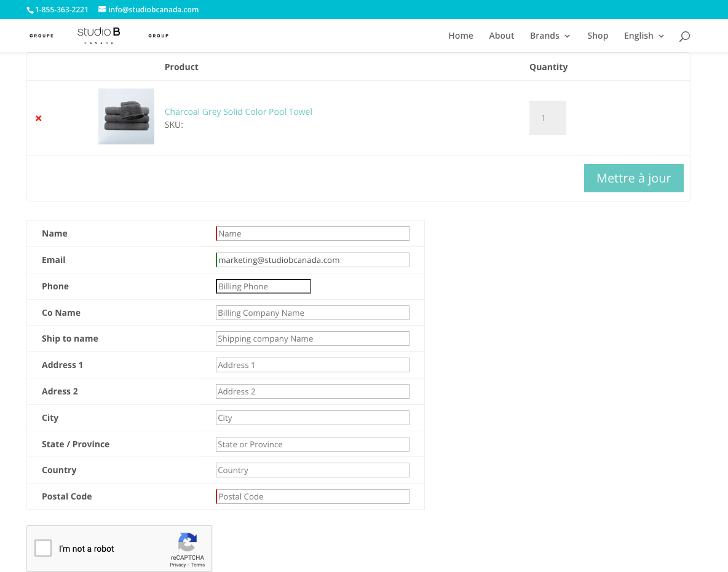
Task: Click the grey towel product thumbnail
Action: [x=126, y=117]
